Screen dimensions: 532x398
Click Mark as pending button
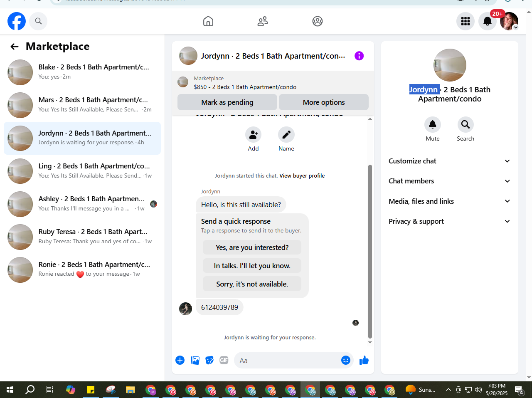pos(227,102)
